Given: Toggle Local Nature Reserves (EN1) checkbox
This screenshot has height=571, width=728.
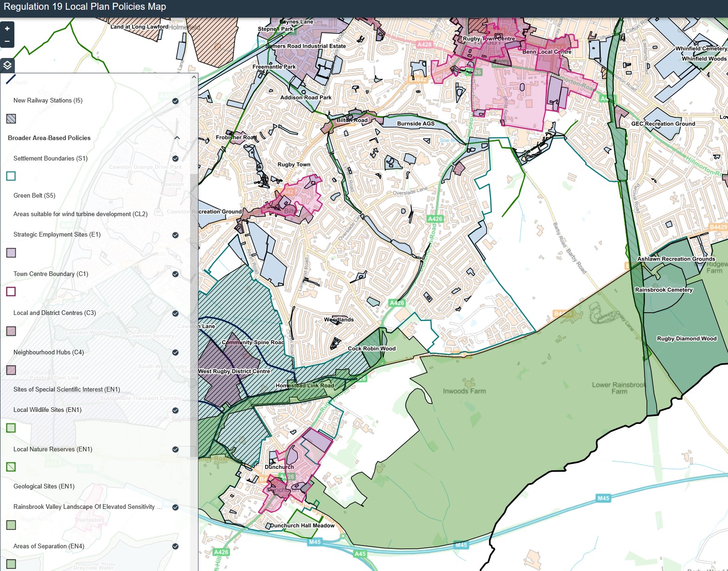Looking at the screenshot, I should [175, 449].
